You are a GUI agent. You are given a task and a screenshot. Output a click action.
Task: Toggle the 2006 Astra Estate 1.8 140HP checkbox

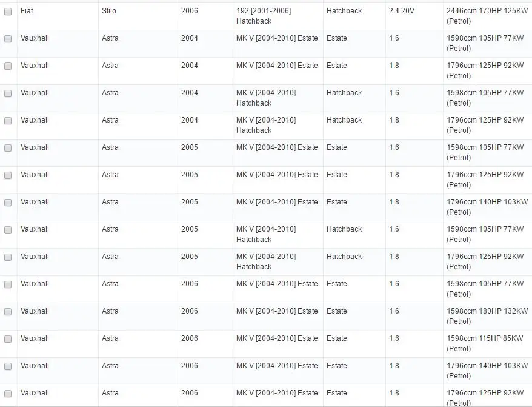point(8,366)
